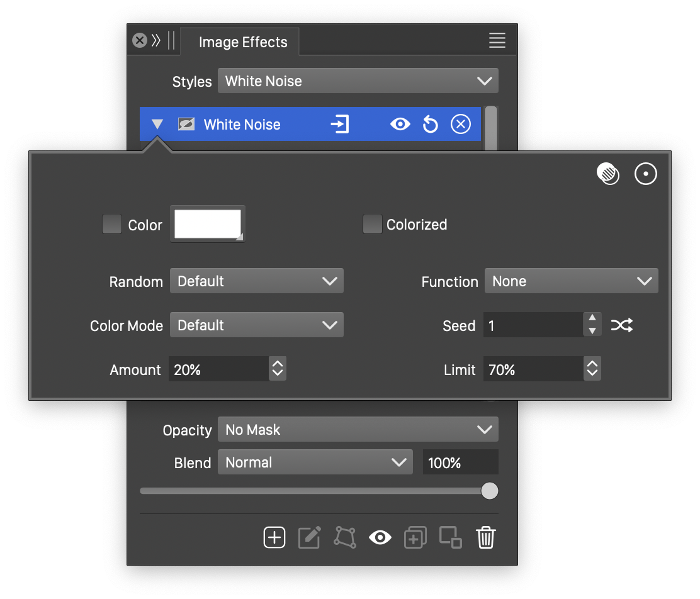Image resolution: width=700 pixels, height=599 pixels.
Task: Open the Styles dropdown showing White Noise
Action: pos(358,81)
